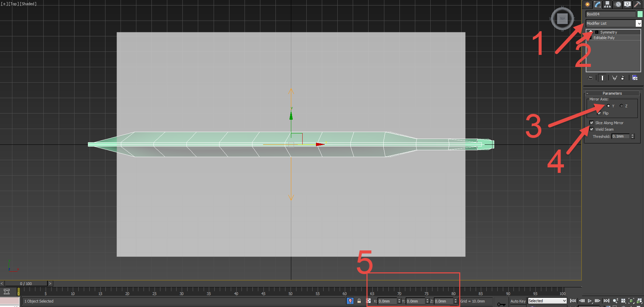This screenshot has height=307, width=644.
Task: Open the Motion command panel tab
Action: tap(618, 4)
